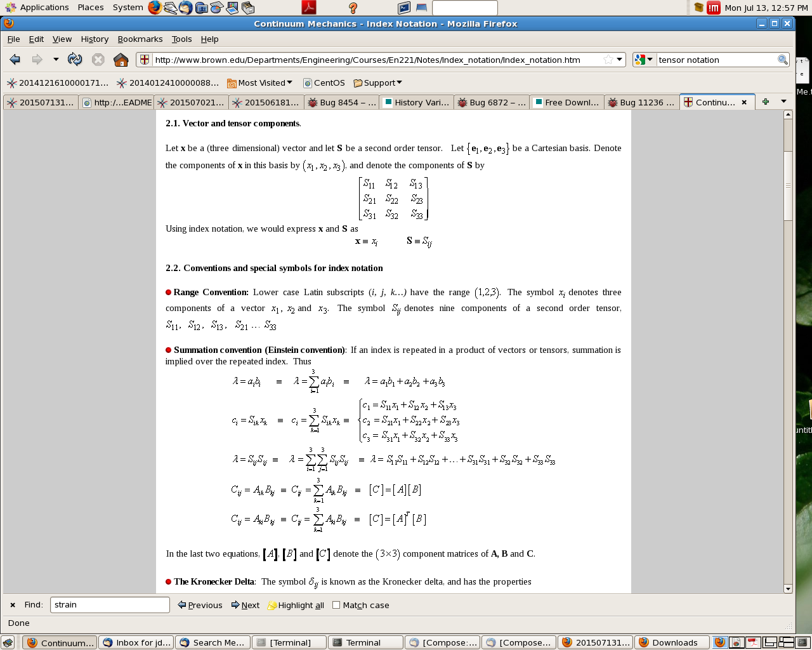The height and width of the screenshot is (650, 812).
Task: Click the search magnifier icon
Action: tap(783, 60)
